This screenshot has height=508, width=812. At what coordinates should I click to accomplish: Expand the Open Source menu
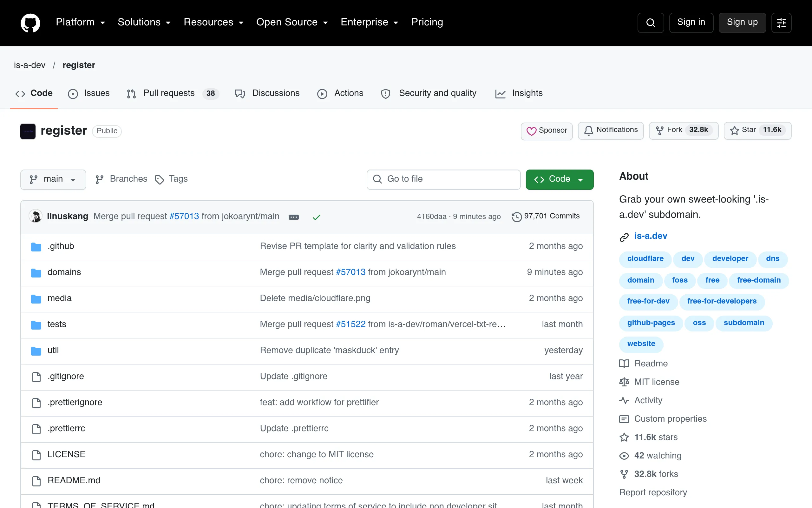pos(292,22)
